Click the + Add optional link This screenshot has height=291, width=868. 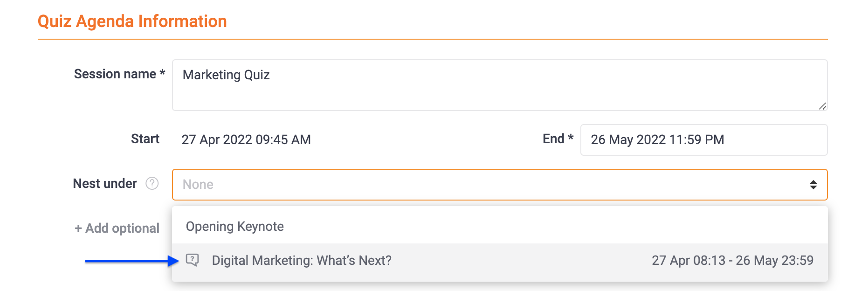tap(117, 229)
